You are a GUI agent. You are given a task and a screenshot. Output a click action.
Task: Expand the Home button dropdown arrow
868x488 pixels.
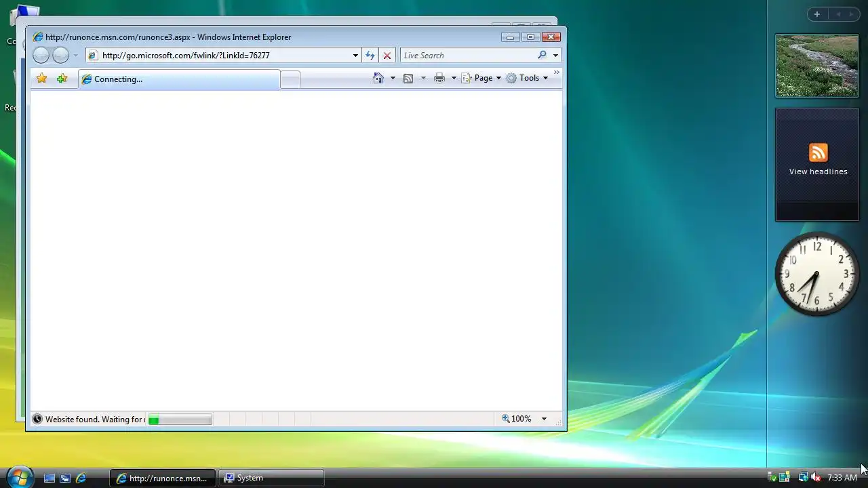pos(392,78)
